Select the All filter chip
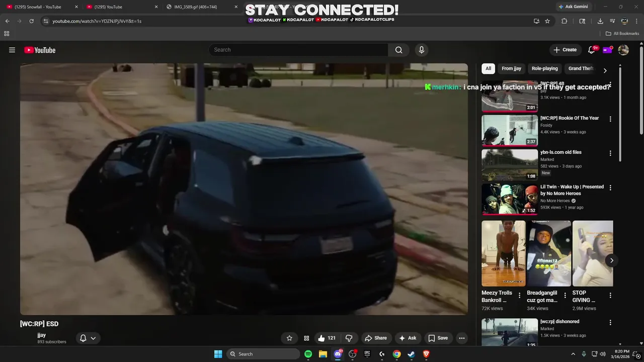 point(488,68)
